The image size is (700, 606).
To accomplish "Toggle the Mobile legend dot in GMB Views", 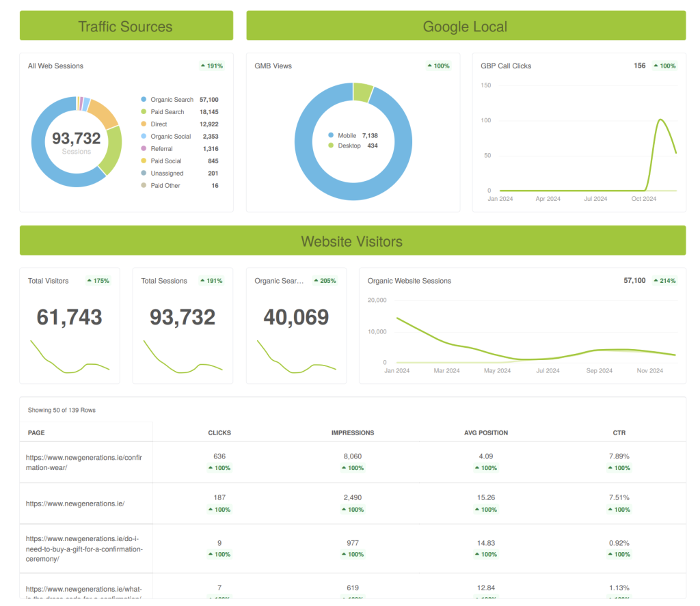I will (331, 135).
